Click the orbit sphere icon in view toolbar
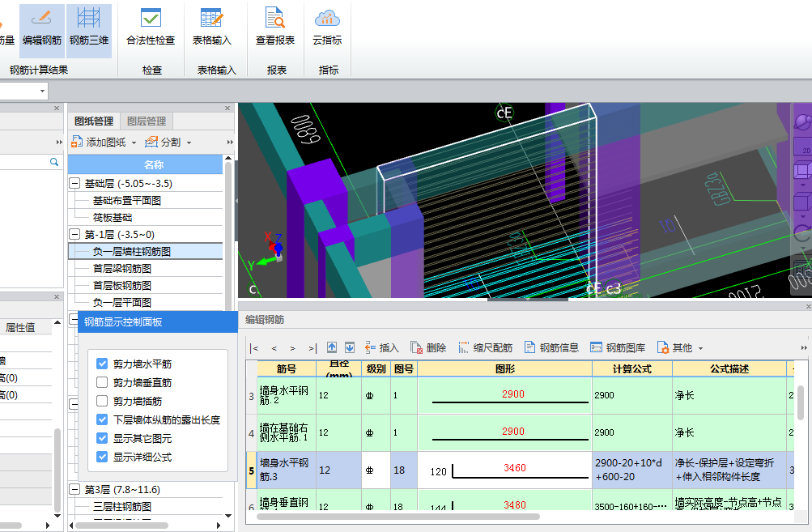The image size is (812, 532). tap(802, 123)
